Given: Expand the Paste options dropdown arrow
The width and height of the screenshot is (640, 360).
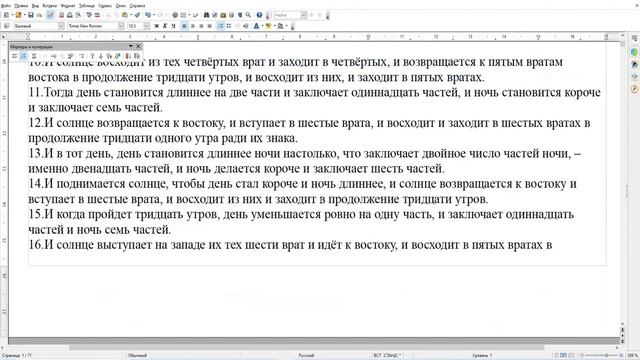Looking at the screenshot, I should point(131,15).
